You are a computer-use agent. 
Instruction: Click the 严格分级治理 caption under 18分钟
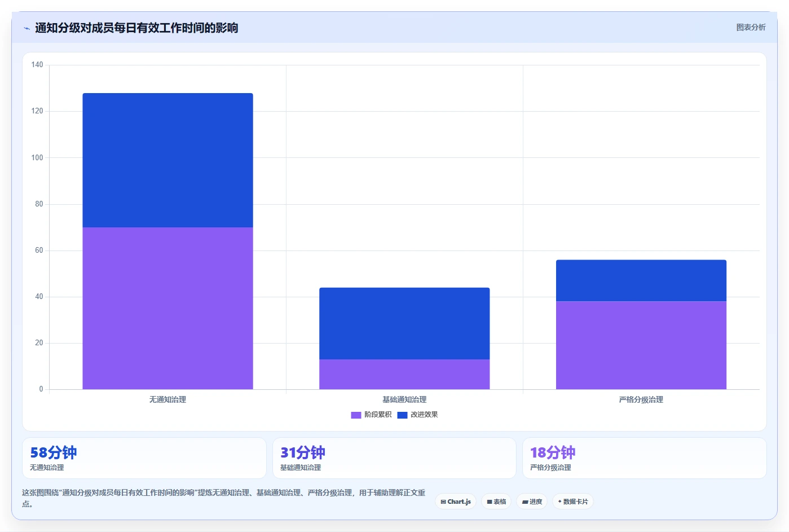point(550,468)
